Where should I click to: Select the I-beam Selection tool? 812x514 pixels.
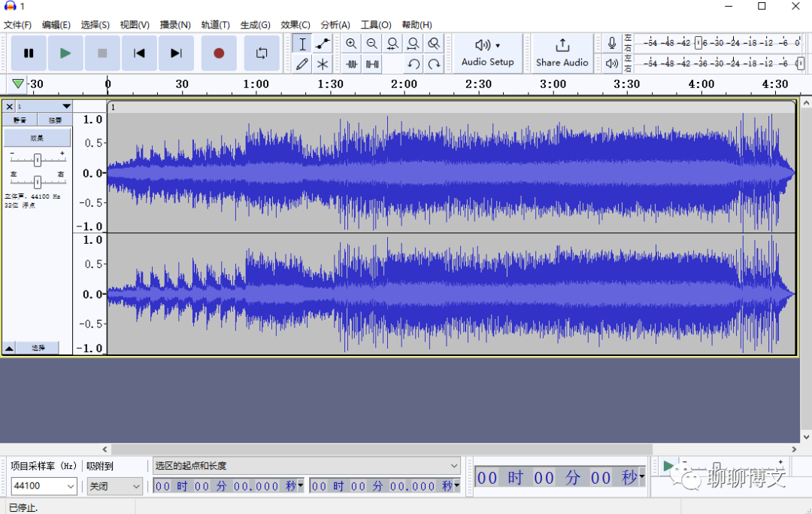302,44
